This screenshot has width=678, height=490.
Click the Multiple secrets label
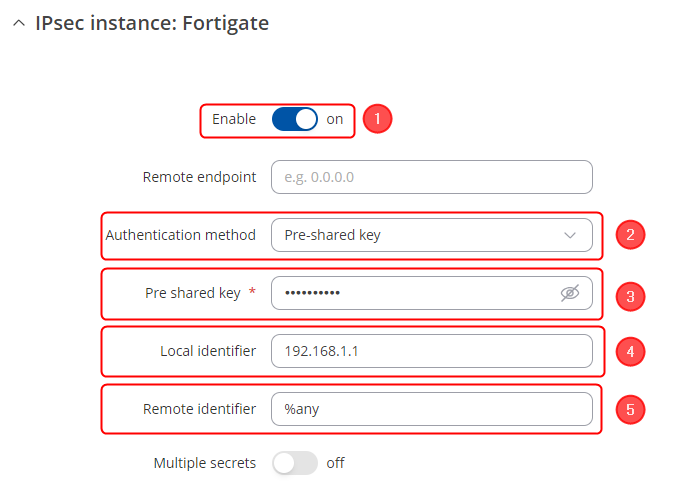[205, 463]
